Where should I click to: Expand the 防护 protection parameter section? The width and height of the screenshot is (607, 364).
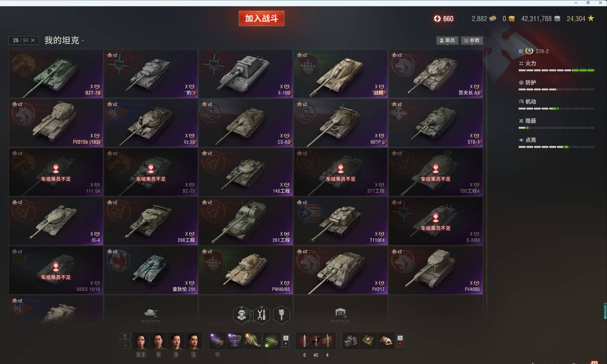click(x=556, y=83)
